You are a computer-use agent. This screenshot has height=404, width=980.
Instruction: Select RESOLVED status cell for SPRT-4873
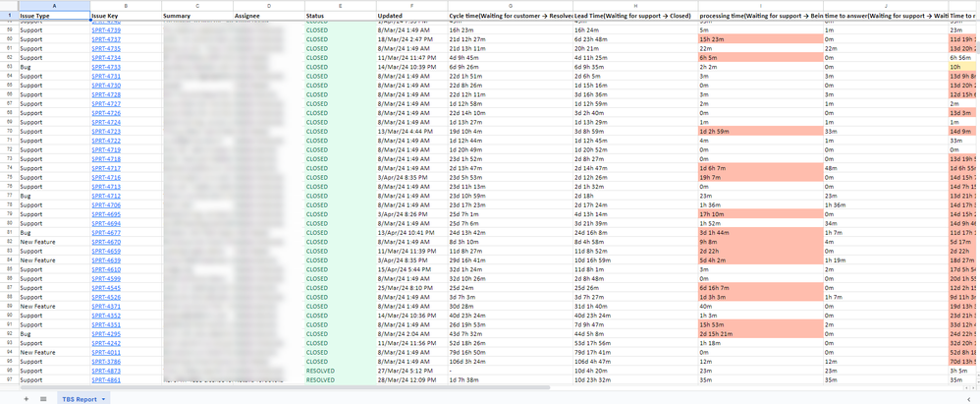[340, 371]
